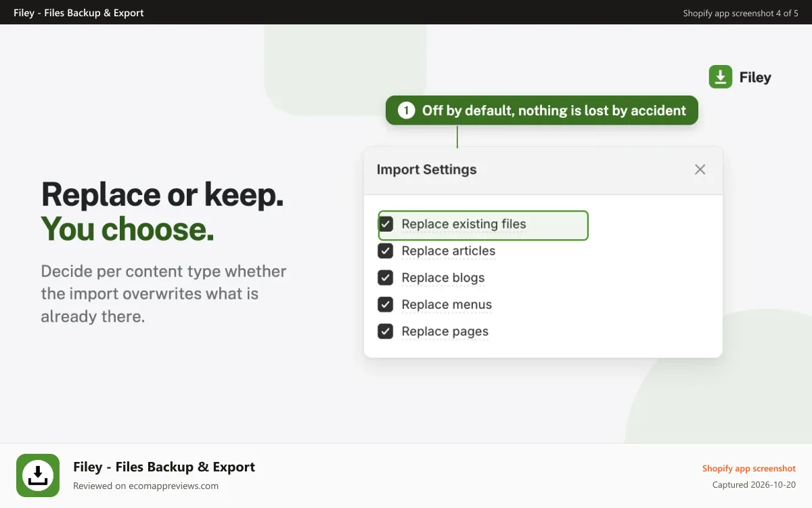Toggle the Replace pages checkbox
812x508 pixels.
(386, 332)
